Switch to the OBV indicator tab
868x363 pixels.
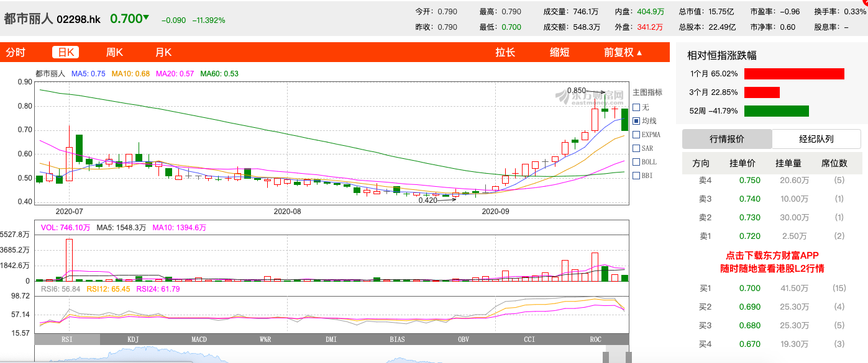pyautogui.click(x=464, y=339)
